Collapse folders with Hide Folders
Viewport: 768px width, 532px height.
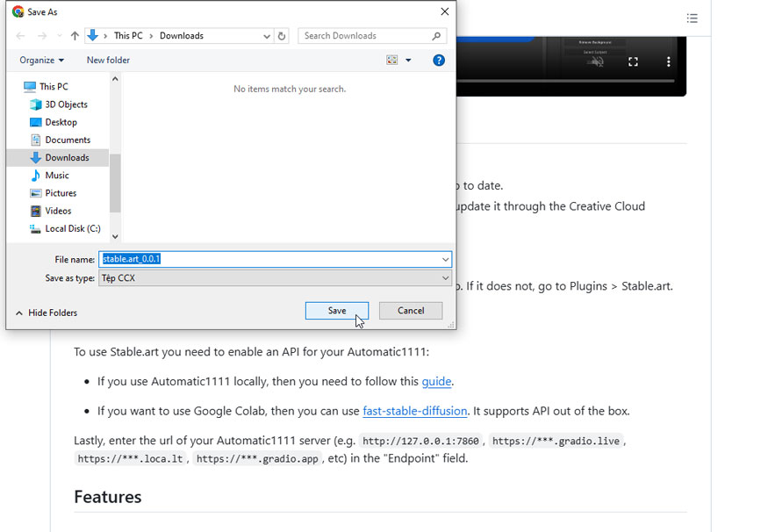(47, 313)
